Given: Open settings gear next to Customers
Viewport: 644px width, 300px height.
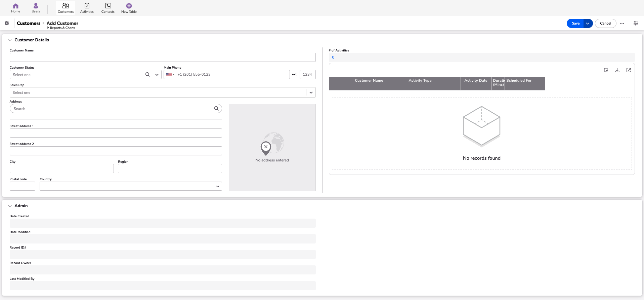Looking at the screenshot, I should click(7, 23).
